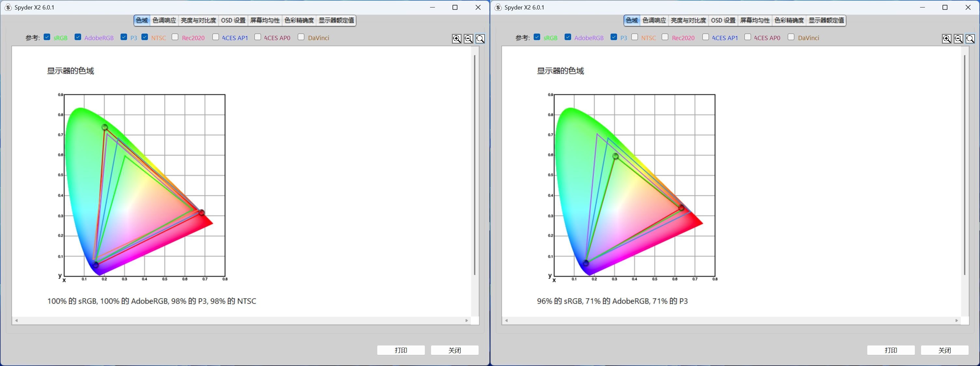This screenshot has width=980, height=366.
Task: Uncheck sRGB reference in left window
Action: 47,37
